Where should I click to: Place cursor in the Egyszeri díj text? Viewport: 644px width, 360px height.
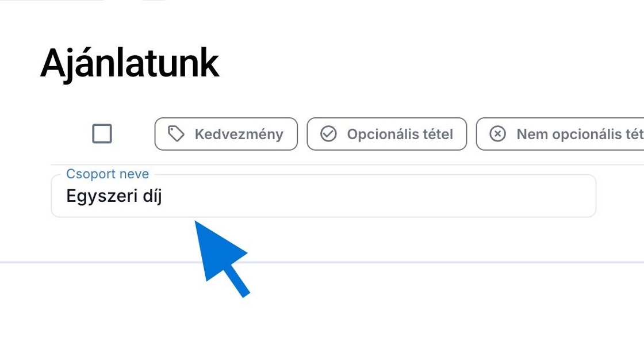click(x=114, y=197)
